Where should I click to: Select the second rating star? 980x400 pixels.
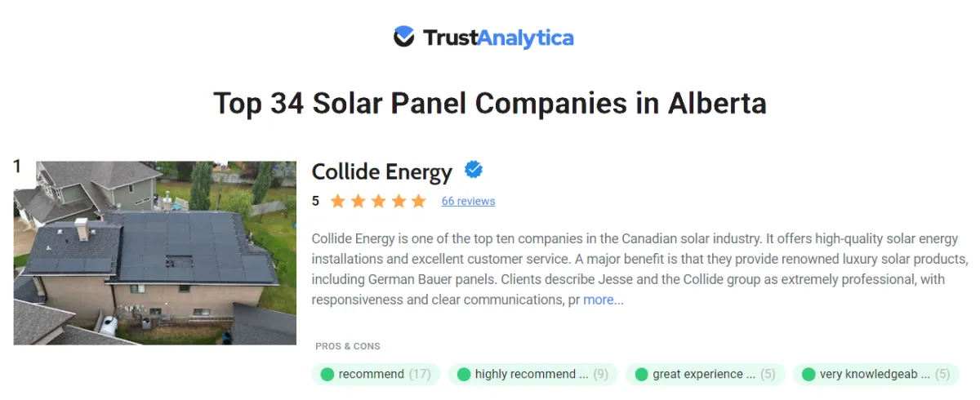[359, 201]
